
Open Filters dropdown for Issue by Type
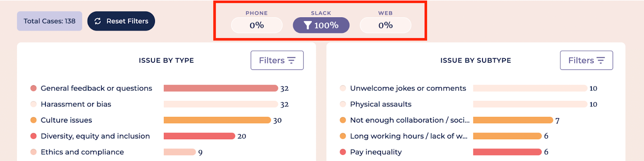tap(277, 60)
